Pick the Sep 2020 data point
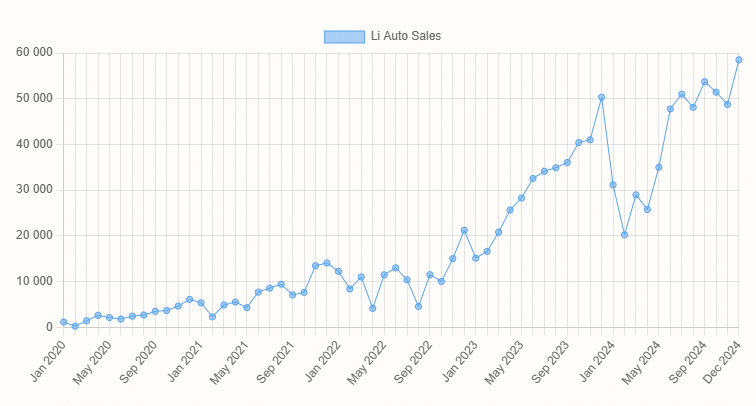 point(155,312)
